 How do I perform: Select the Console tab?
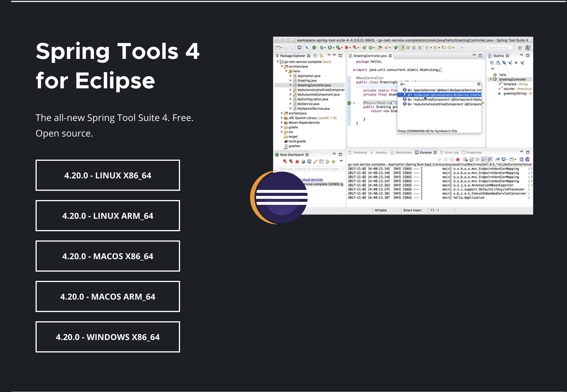tap(425, 152)
